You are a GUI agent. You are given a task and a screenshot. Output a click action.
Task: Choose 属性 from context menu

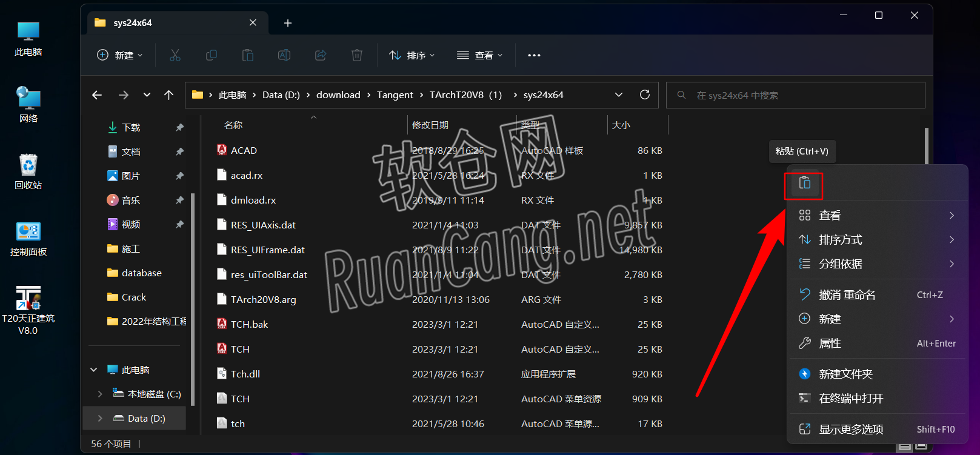pos(877,343)
